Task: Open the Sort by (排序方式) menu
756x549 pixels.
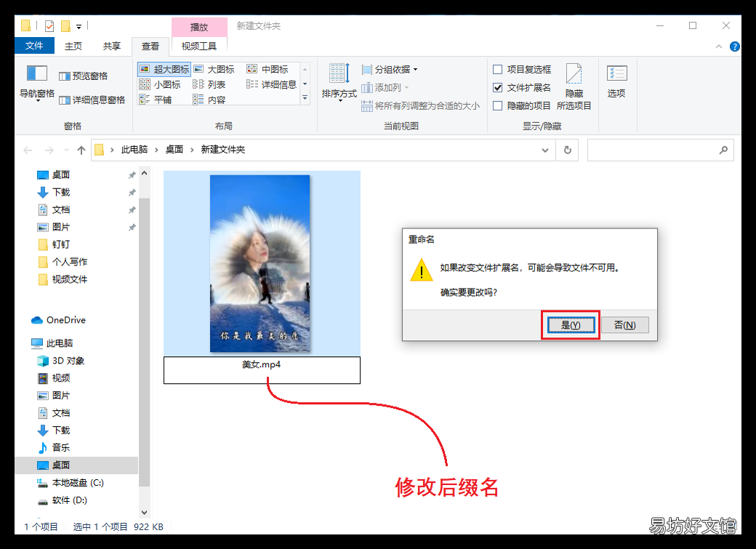Action: (x=339, y=81)
